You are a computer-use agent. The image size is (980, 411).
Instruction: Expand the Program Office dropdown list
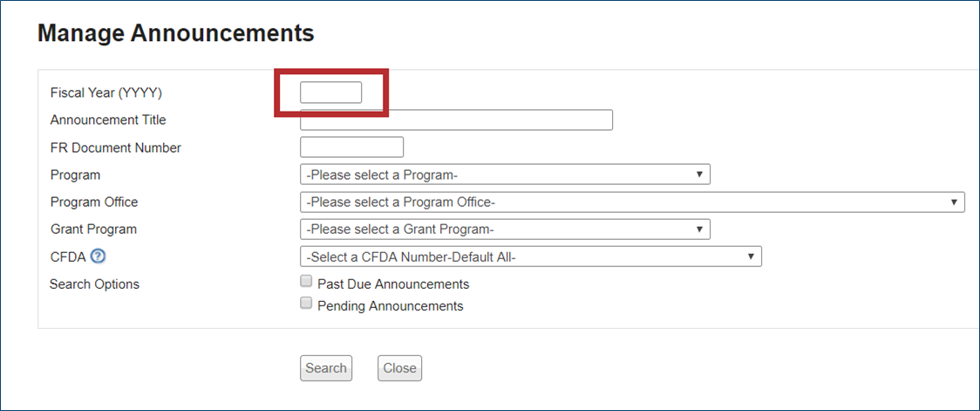click(x=631, y=202)
